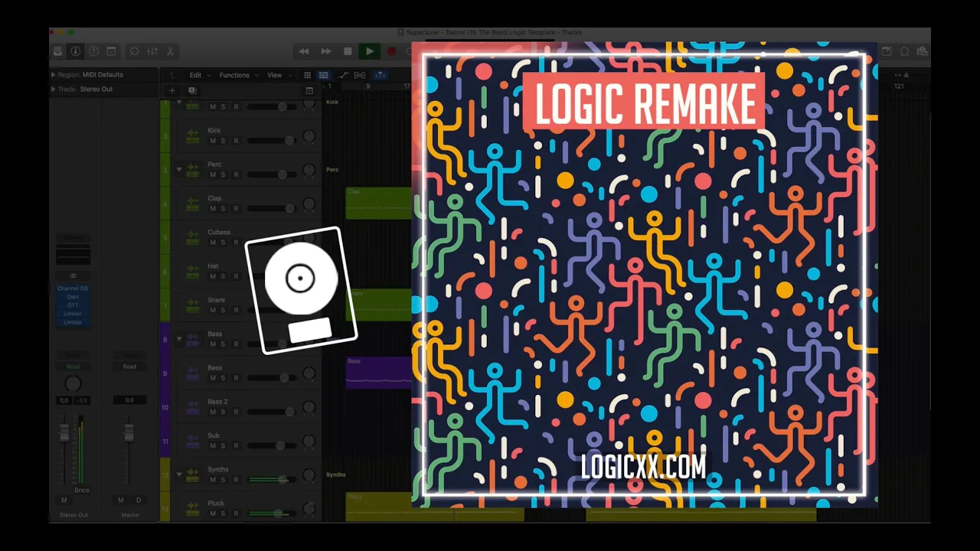Viewport: 980px width, 551px height.
Task: Open the Library panel icon
Action: [x=57, y=51]
